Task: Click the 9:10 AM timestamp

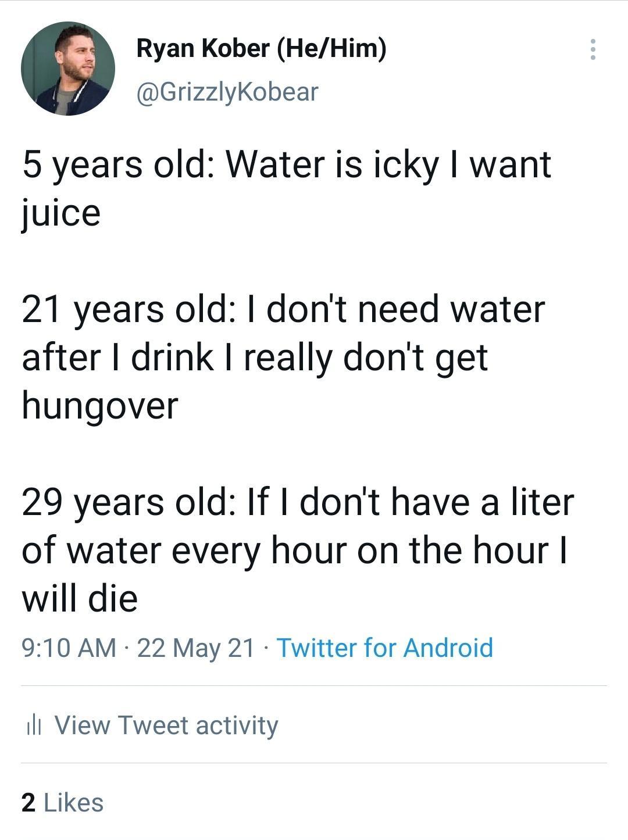Action: click(69, 648)
